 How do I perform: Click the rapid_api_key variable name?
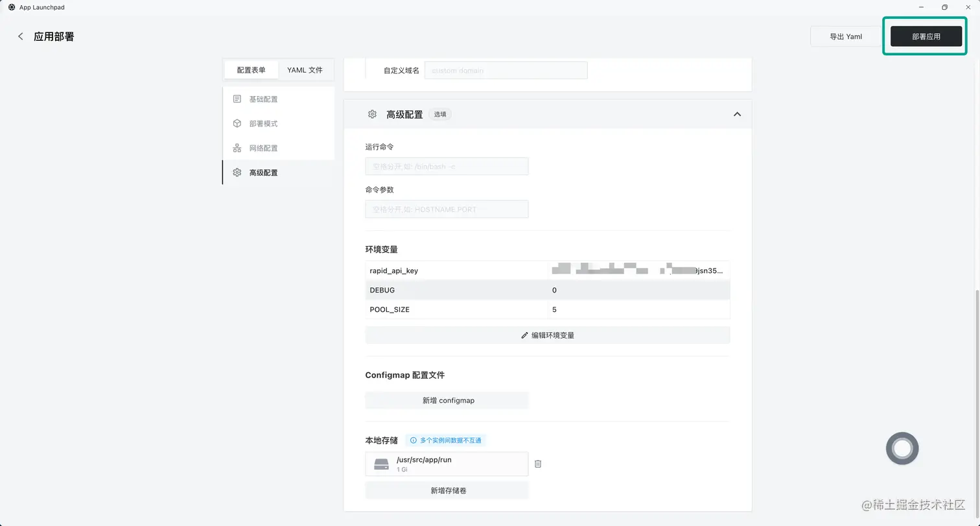point(394,270)
